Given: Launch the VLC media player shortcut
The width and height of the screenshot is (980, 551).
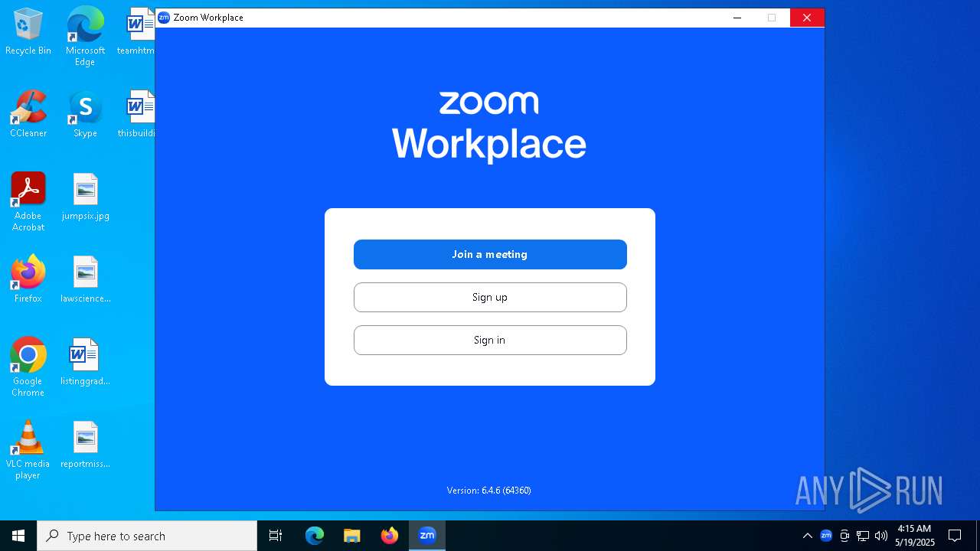Looking at the screenshot, I should [28, 450].
